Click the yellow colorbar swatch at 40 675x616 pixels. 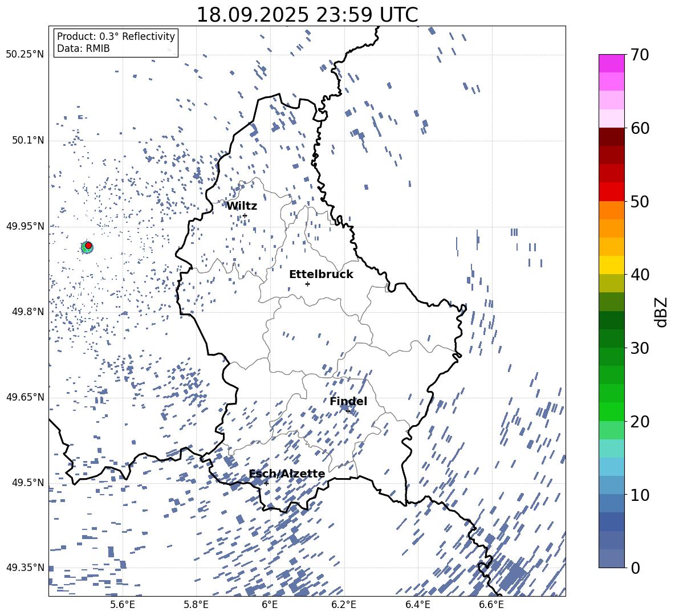(611, 265)
